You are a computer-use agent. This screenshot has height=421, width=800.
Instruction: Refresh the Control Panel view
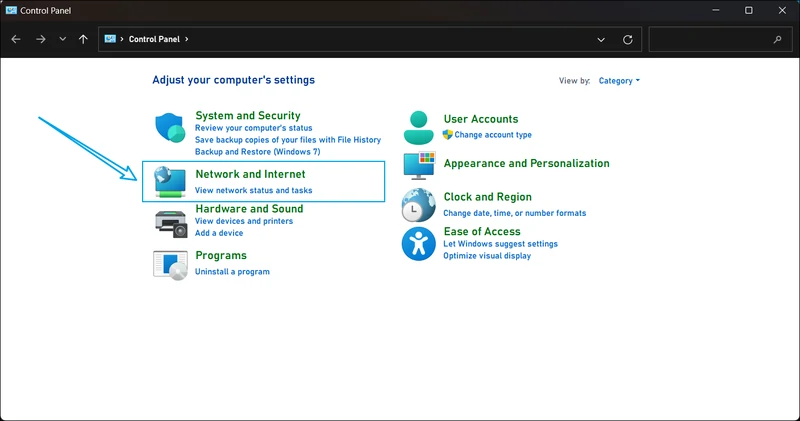[x=628, y=39]
